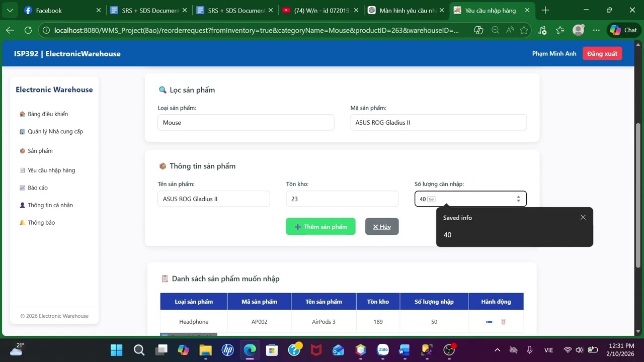Open Microsoft Store from the taskbar
Viewport: 644px width, 362px height.
272,350
